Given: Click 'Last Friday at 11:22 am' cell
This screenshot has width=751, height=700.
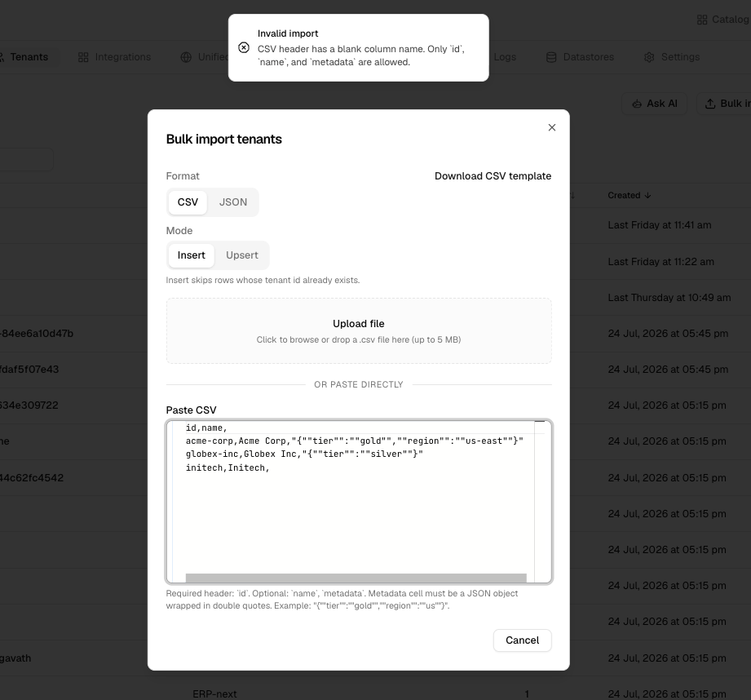Looking at the screenshot, I should coord(661,262).
